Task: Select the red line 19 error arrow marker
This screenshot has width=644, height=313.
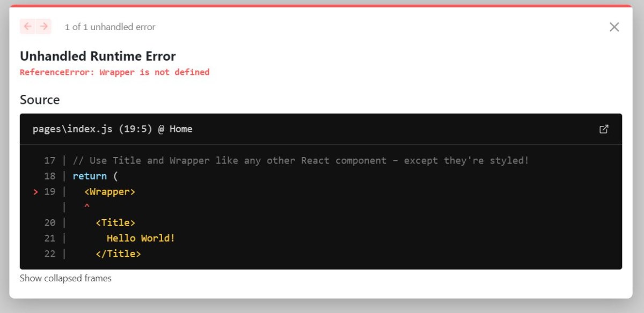Action: [35, 192]
